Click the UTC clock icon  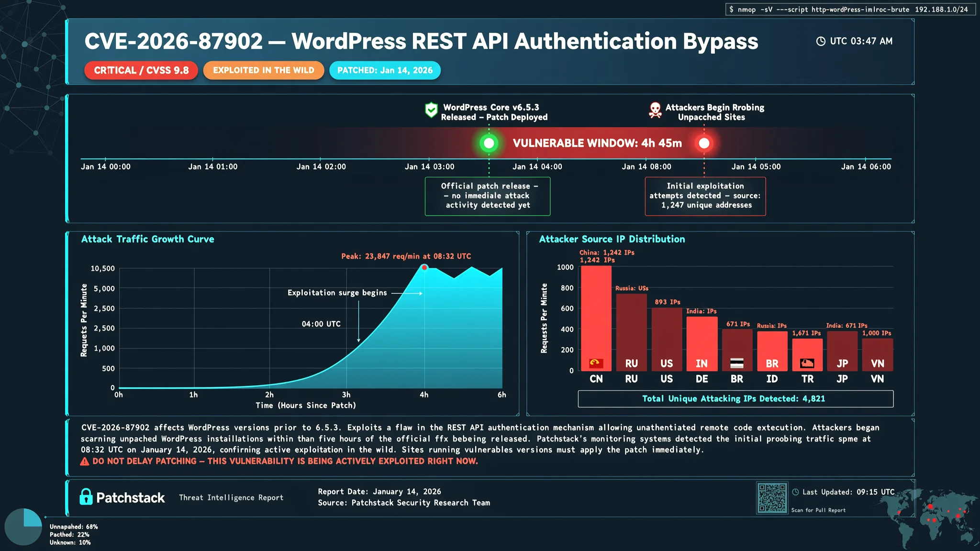[821, 41]
